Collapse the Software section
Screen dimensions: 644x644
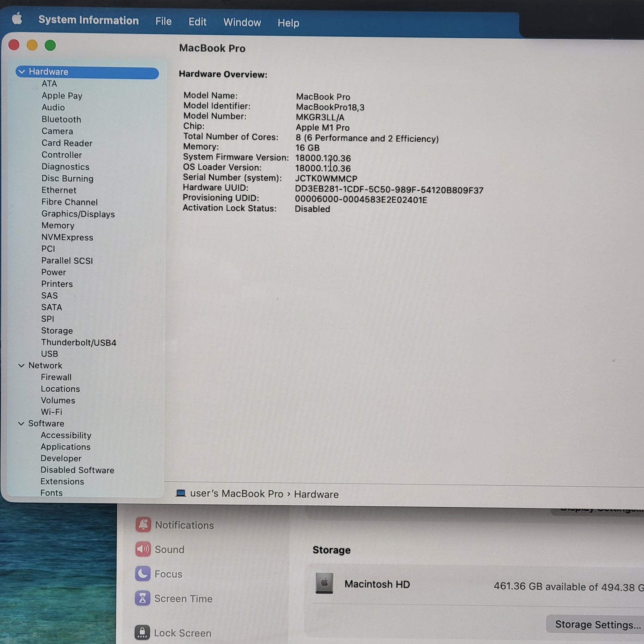point(21,423)
